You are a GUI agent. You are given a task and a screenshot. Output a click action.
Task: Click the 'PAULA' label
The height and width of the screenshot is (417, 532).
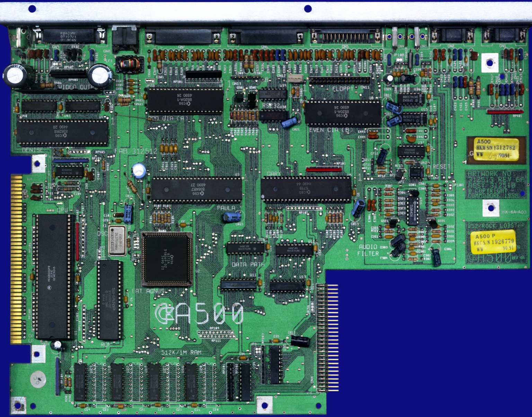pos(226,208)
